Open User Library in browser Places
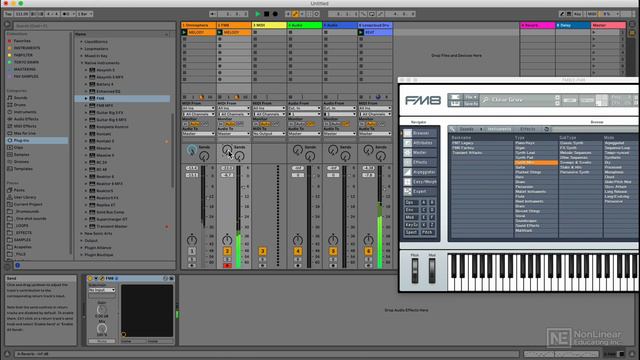This screenshot has width=640, height=360. [25, 197]
